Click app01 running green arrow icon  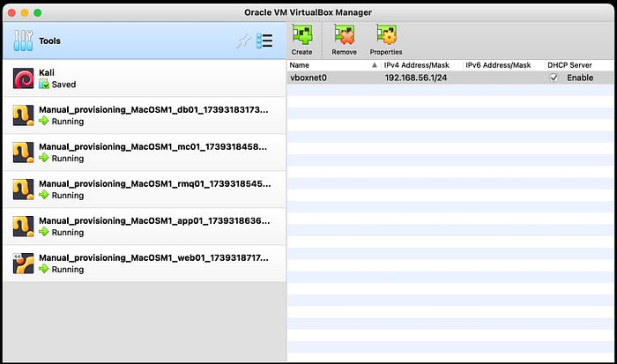coord(44,232)
